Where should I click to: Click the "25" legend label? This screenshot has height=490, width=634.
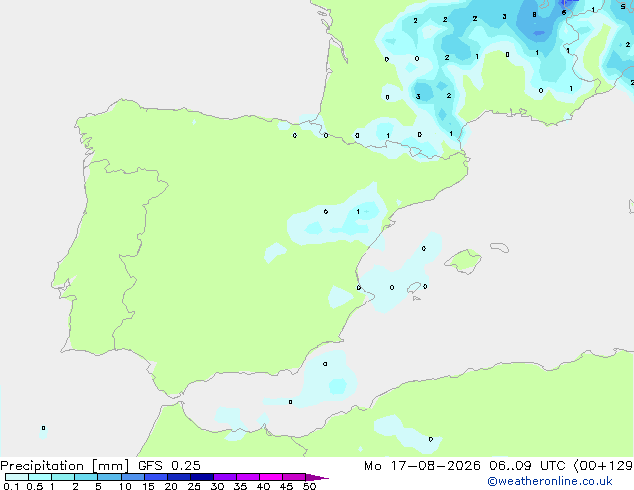point(194,486)
